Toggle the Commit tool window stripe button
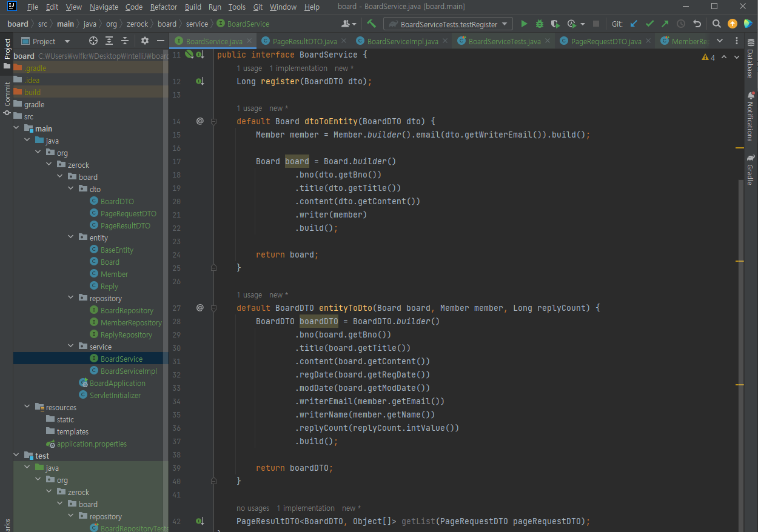 click(7, 98)
